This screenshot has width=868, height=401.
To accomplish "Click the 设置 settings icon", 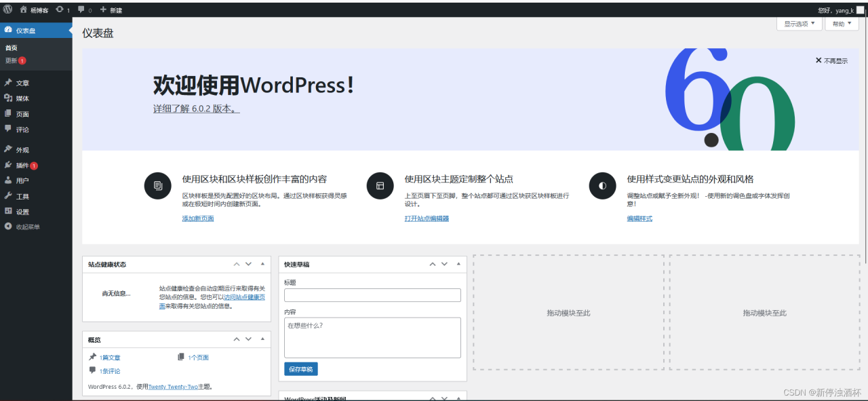I will [x=8, y=211].
